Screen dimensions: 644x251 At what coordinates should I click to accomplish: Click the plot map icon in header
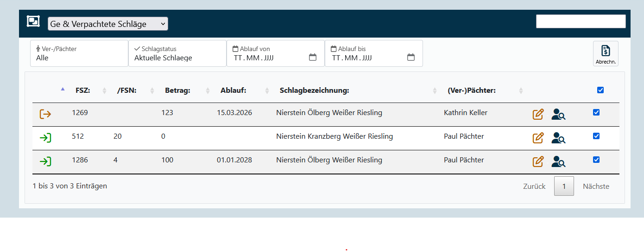pyautogui.click(x=33, y=21)
